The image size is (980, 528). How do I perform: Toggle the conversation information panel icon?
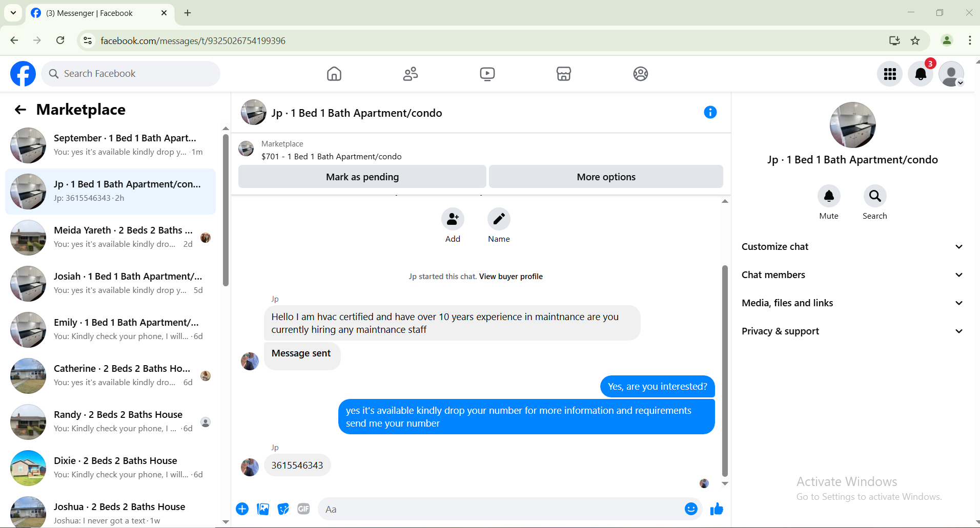click(x=710, y=112)
